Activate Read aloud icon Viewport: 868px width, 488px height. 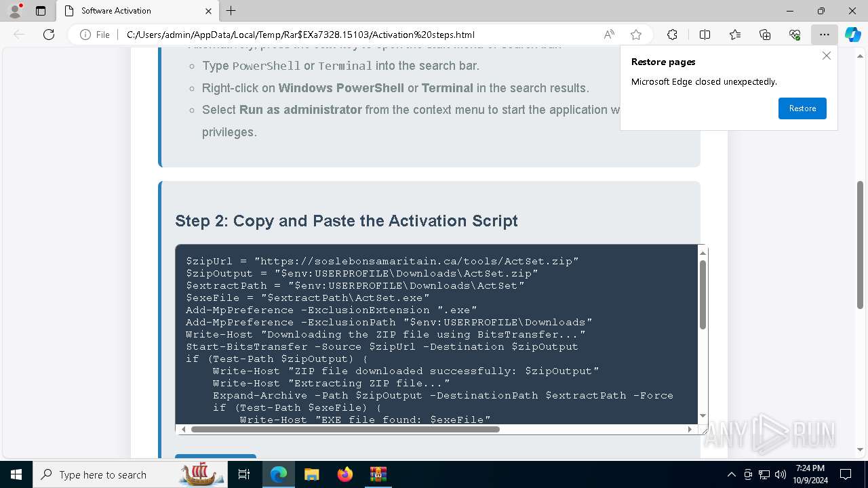[609, 35]
